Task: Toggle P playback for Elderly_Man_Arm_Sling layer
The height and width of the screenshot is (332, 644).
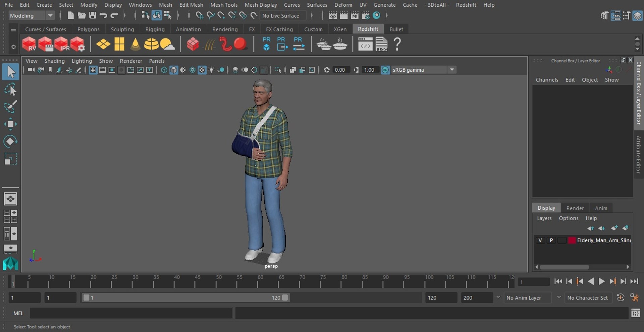Action: 551,240
